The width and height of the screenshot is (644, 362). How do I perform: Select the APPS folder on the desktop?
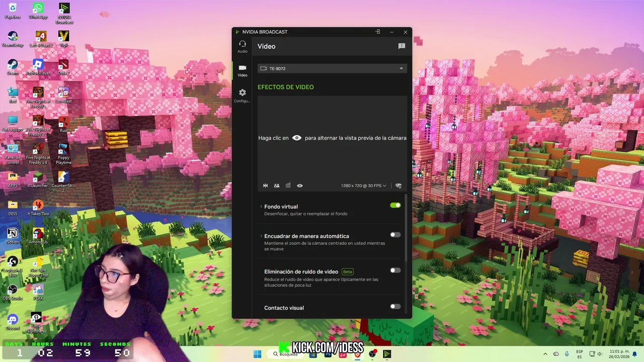[13, 180]
